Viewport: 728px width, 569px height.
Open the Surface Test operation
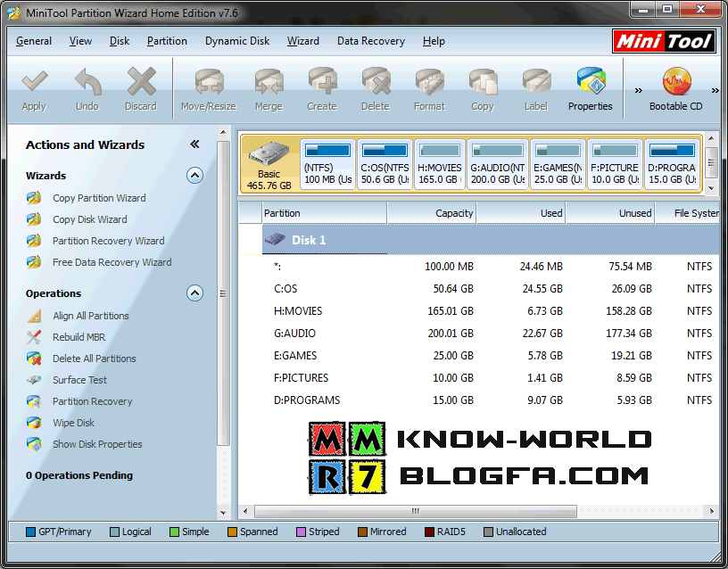79,380
